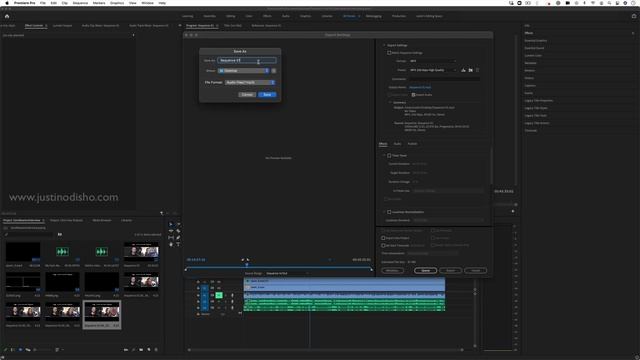Enable Match Sequence Settings checkbox

pyautogui.click(x=389, y=53)
